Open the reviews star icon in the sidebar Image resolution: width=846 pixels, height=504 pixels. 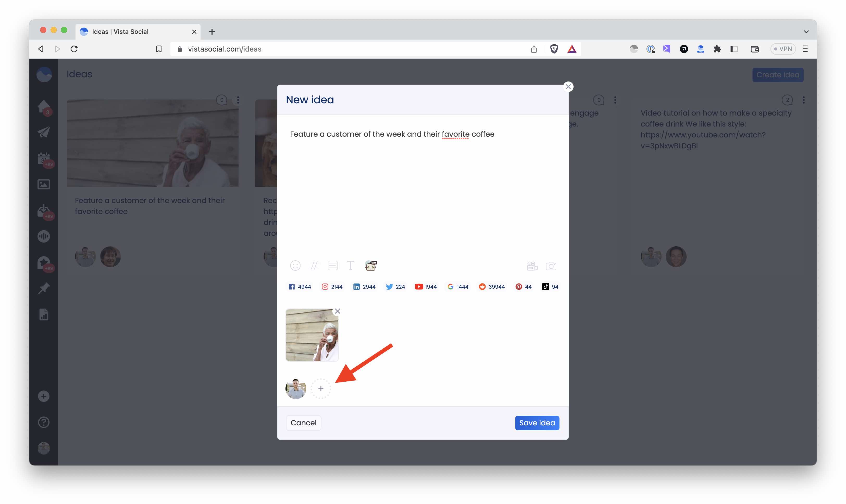click(43, 262)
